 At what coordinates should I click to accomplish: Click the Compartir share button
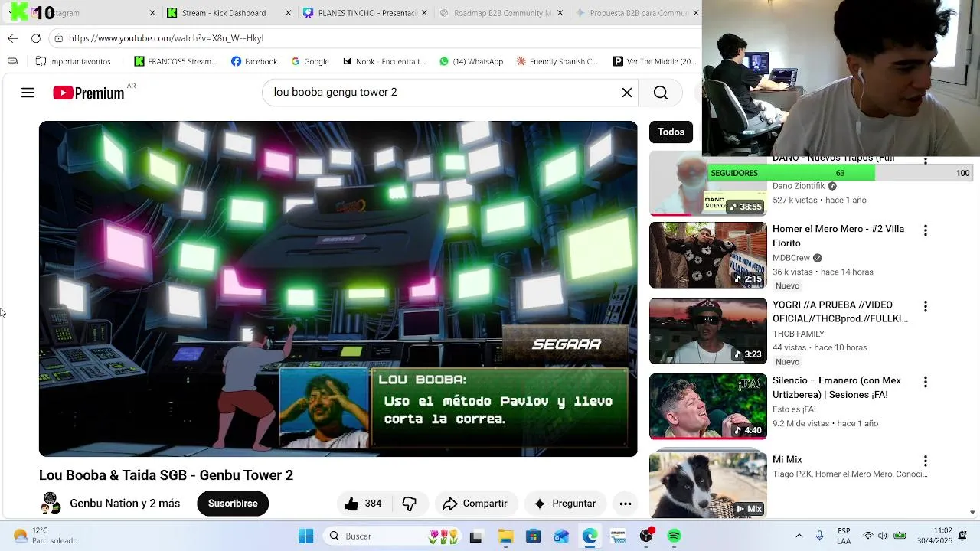(475, 504)
